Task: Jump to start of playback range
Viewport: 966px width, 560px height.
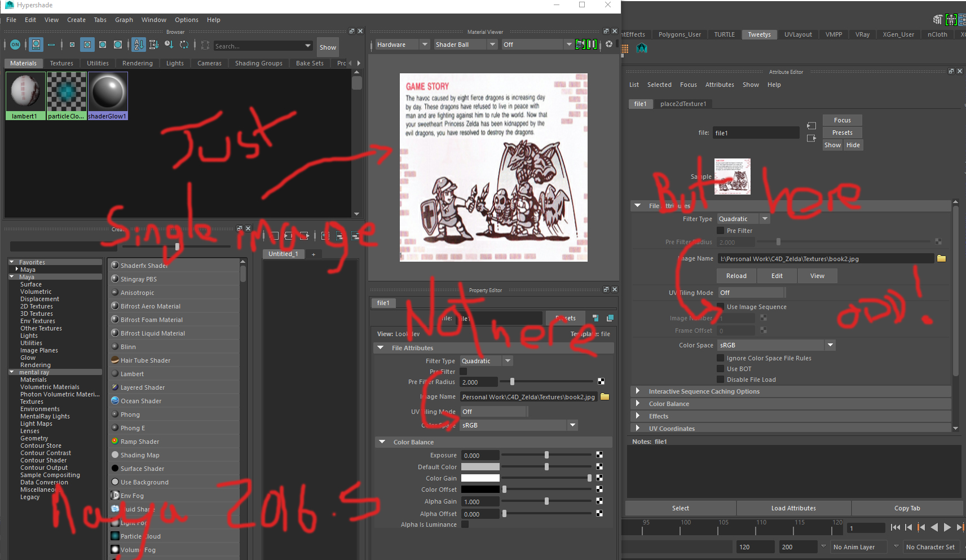Action: (895, 527)
